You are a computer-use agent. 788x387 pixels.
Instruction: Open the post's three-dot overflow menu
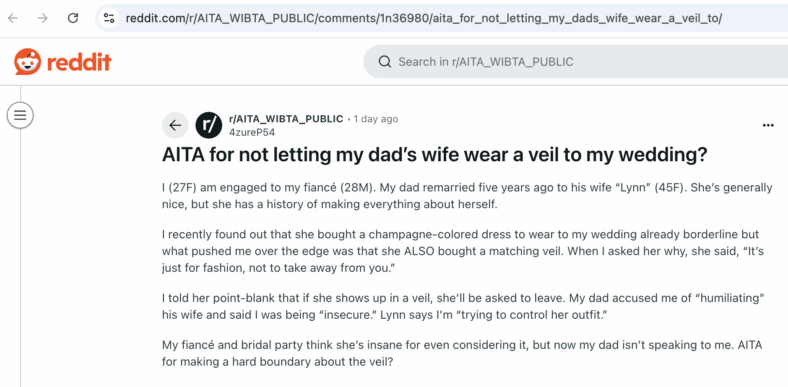(768, 125)
